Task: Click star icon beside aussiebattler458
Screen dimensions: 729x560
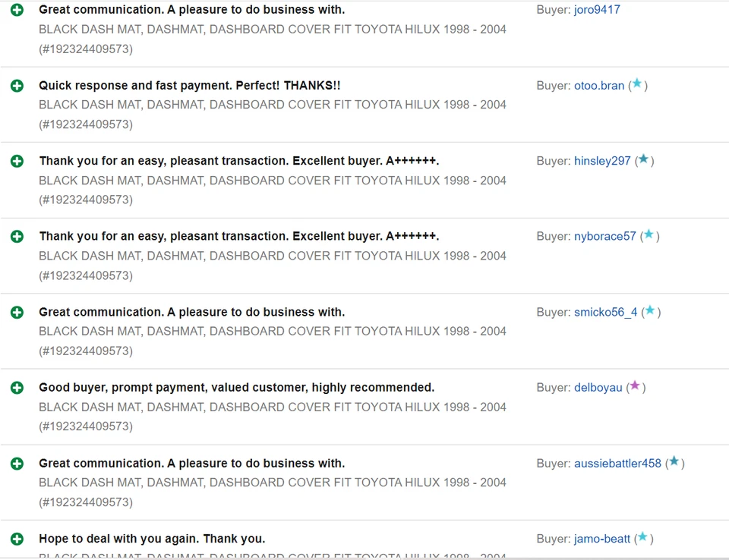Action: (674, 461)
